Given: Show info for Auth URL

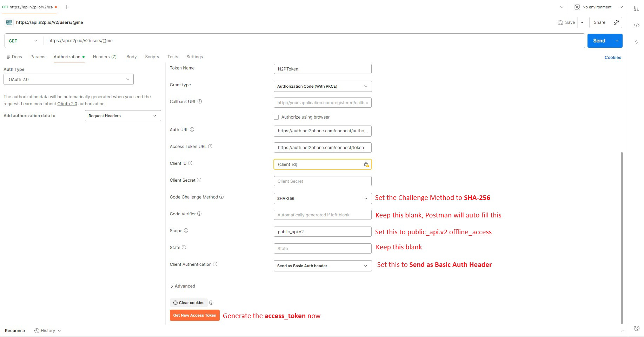Looking at the screenshot, I should tap(192, 130).
